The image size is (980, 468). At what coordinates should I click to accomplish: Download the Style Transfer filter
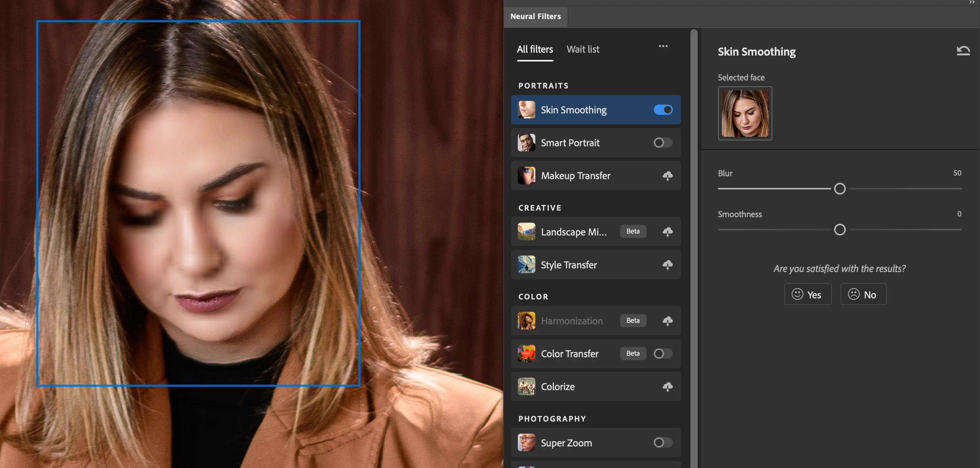click(x=667, y=264)
